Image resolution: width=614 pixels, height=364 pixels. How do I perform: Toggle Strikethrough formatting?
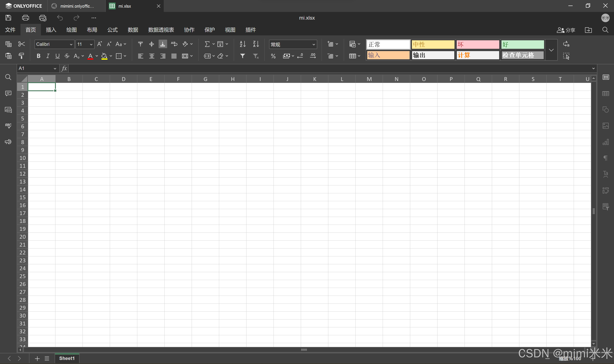click(x=67, y=56)
